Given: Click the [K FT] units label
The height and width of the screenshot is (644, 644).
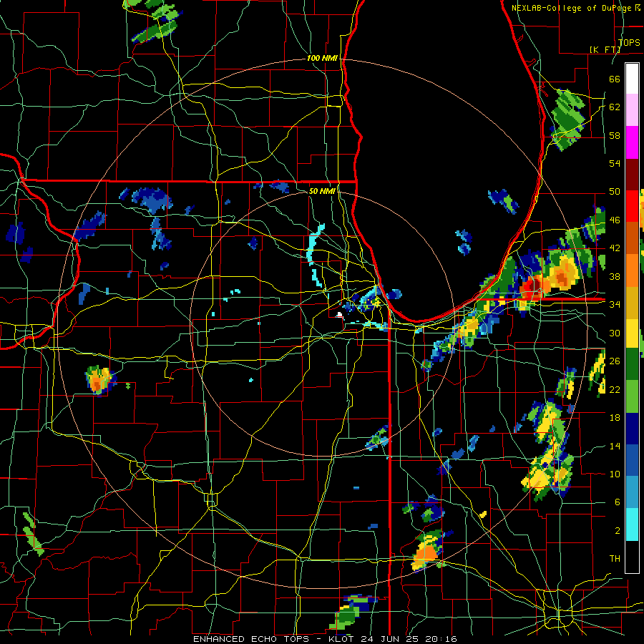Looking at the screenshot, I should [605, 49].
